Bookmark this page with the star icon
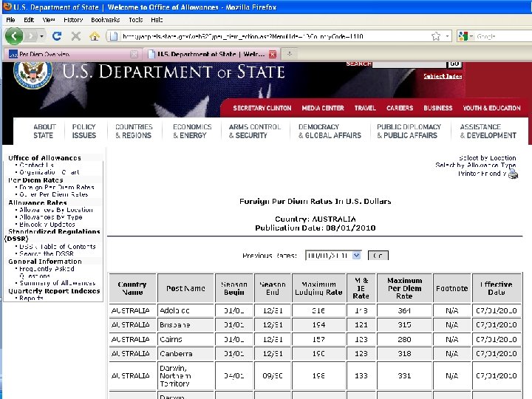This screenshot has width=532, height=399. pos(436,36)
